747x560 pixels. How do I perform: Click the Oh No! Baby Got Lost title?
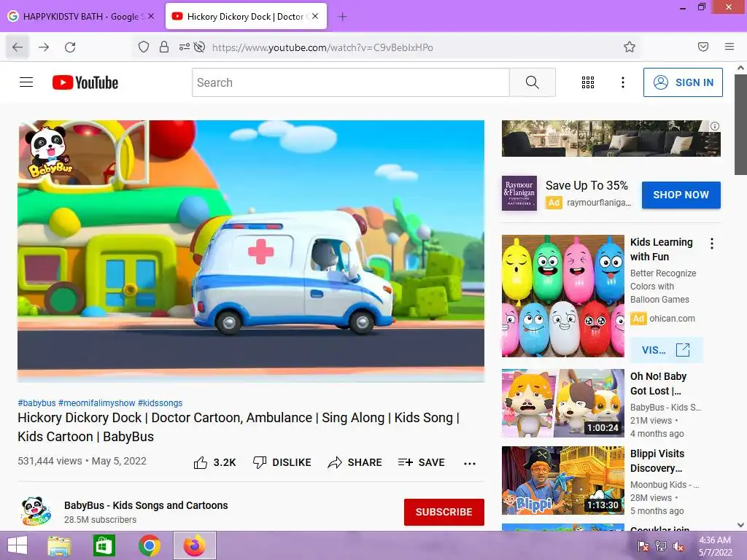click(658, 384)
